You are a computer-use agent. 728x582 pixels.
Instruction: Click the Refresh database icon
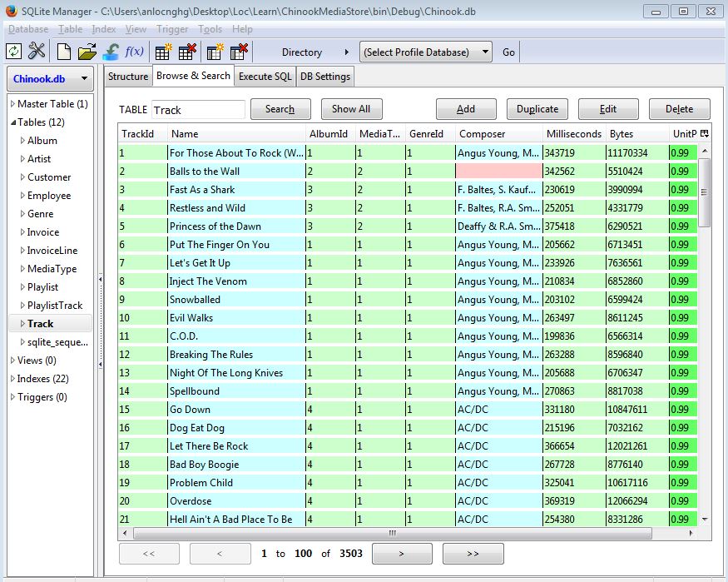coord(13,51)
